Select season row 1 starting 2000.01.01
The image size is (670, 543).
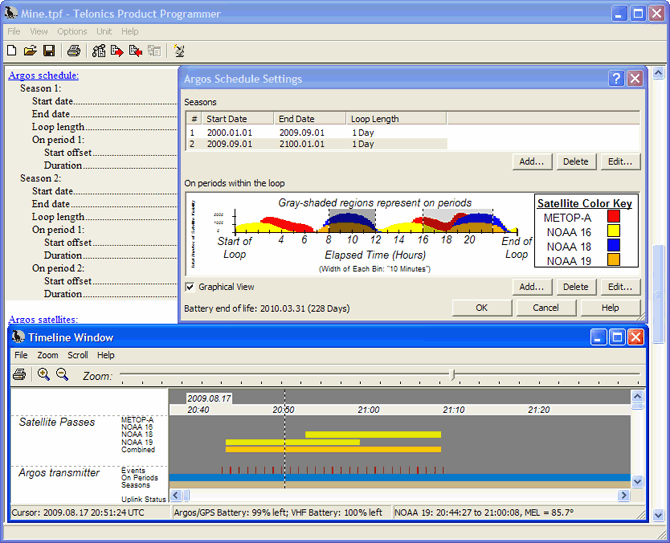pyautogui.click(x=316, y=132)
